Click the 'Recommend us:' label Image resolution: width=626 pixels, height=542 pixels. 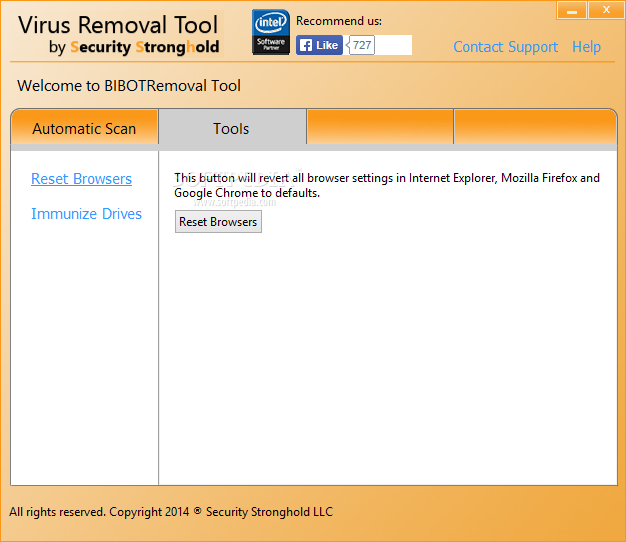point(339,21)
